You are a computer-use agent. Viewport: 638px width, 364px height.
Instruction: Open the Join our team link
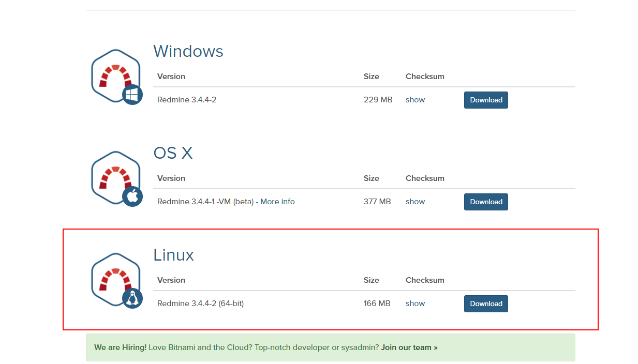click(x=409, y=347)
